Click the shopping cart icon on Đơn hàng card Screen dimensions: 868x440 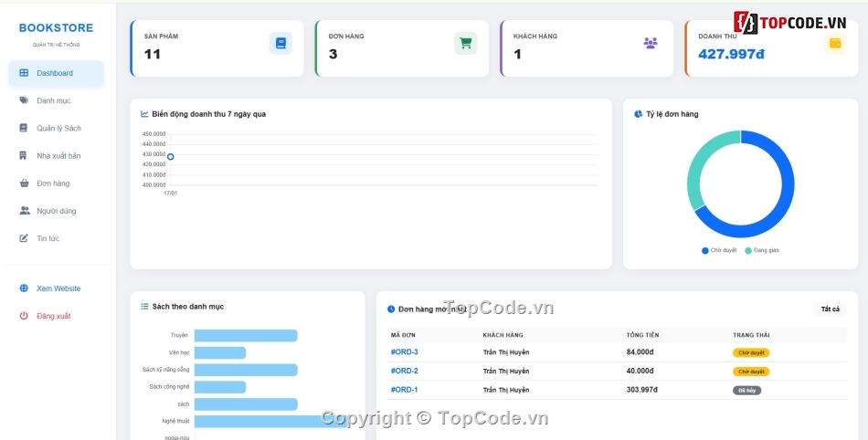click(466, 43)
